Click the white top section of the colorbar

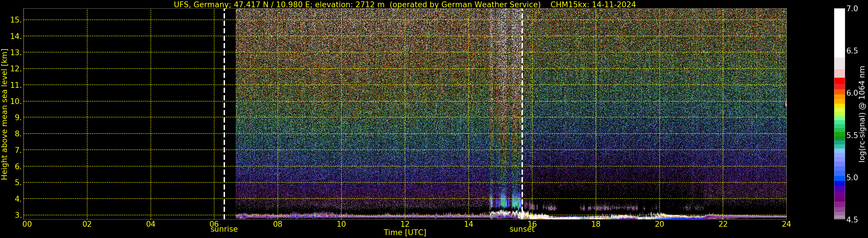click(839, 33)
